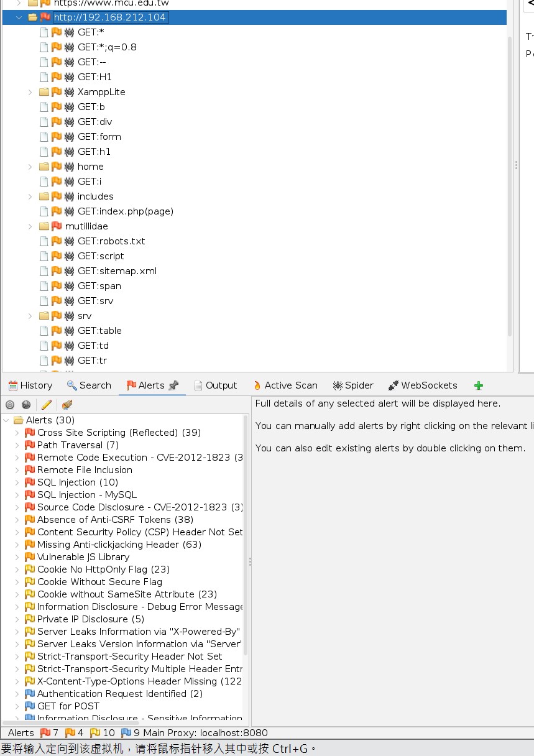Select the SQL Injection - MySQL alert
Screen dimensions: 534x756
(x=86, y=495)
